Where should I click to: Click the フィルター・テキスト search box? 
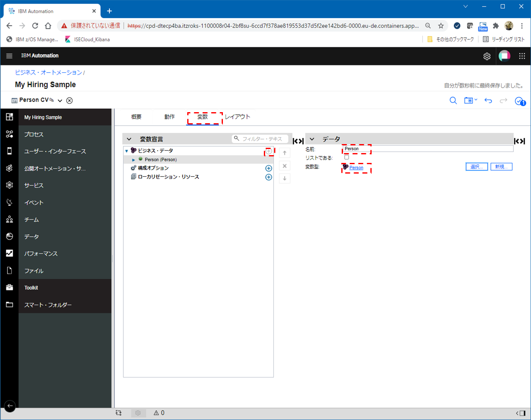pos(260,139)
